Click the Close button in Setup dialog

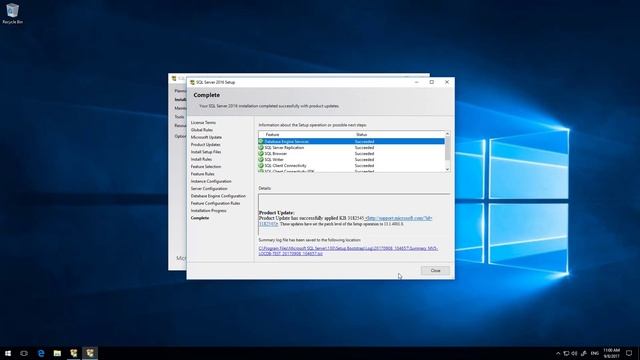pyautogui.click(x=435, y=271)
